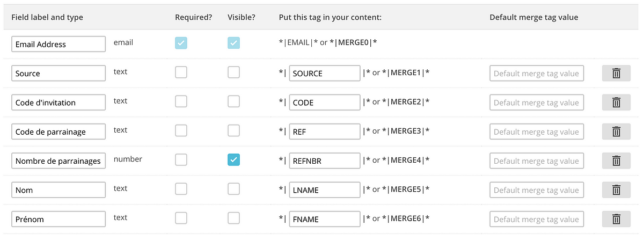
Task: Click trash icon for Code d'invitation row
Action: coord(616,103)
